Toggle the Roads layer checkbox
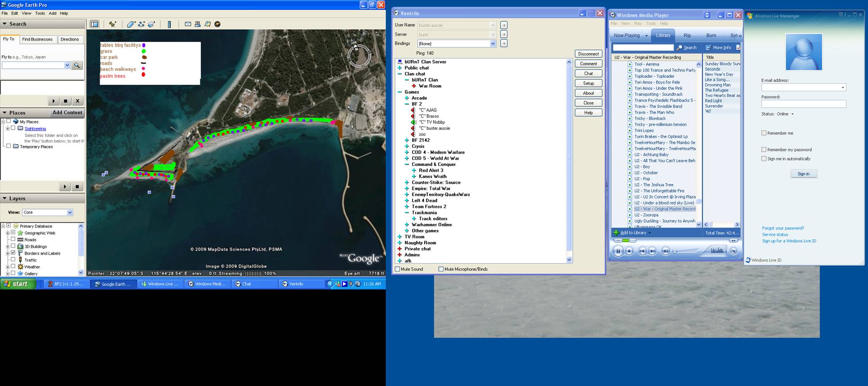The image size is (868, 386). pos(13,240)
